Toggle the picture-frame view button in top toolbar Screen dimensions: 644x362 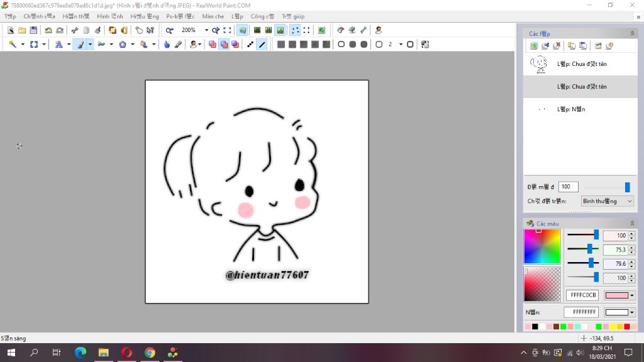click(x=280, y=30)
